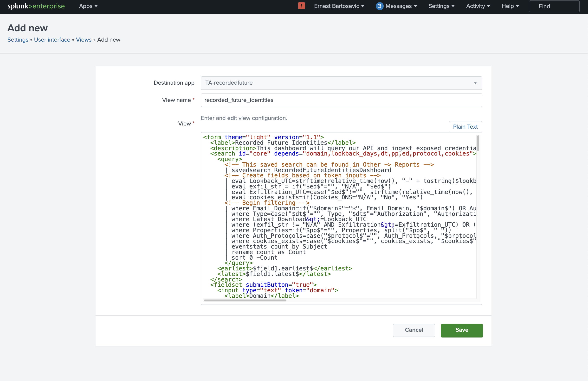Click the editor's horizontal scrollbar thumb
588x381 pixels.
pyautogui.click(x=245, y=300)
